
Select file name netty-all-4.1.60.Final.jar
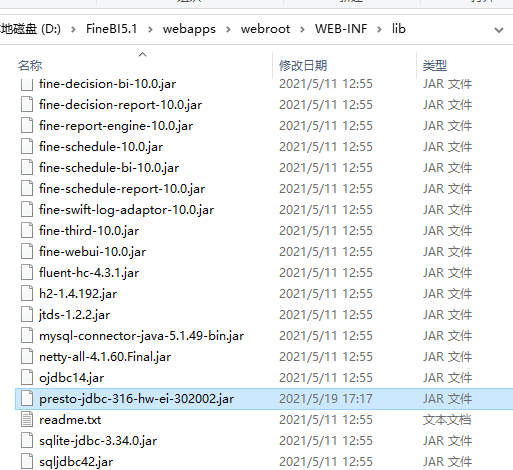[x=105, y=357]
